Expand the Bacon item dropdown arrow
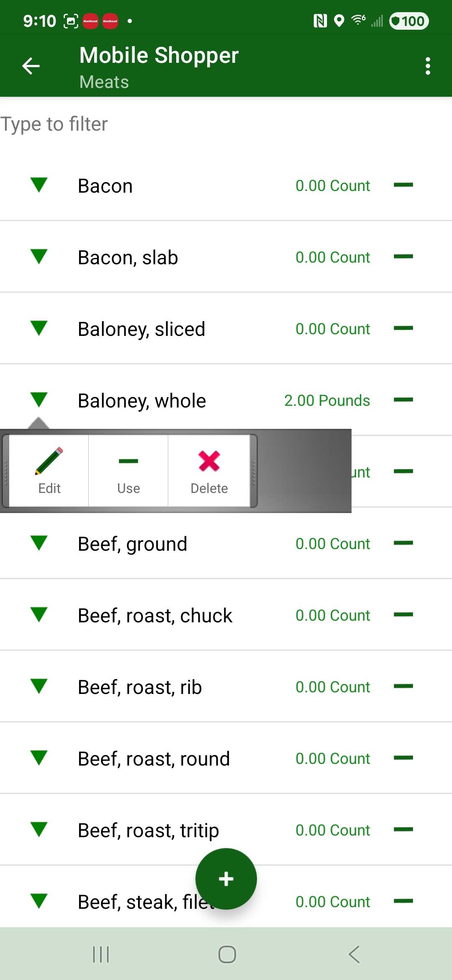This screenshot has width=452, height=980. (39, 185)
